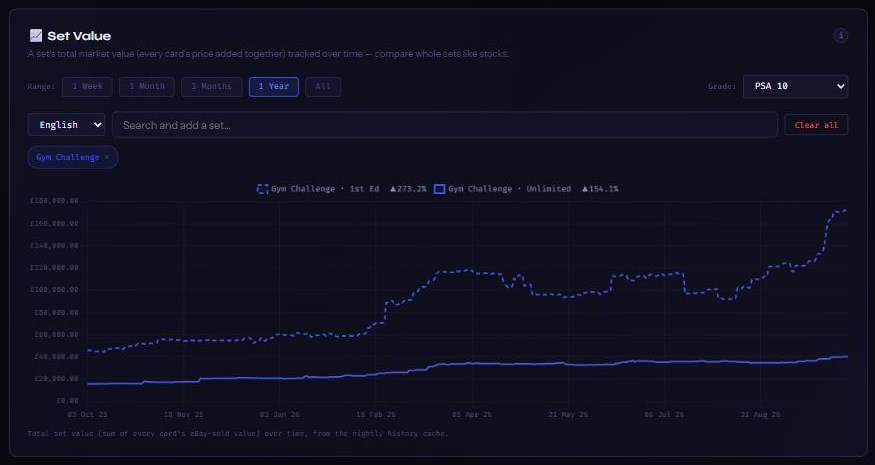Click the 21 Aug 26 axis label

point(760,415)
